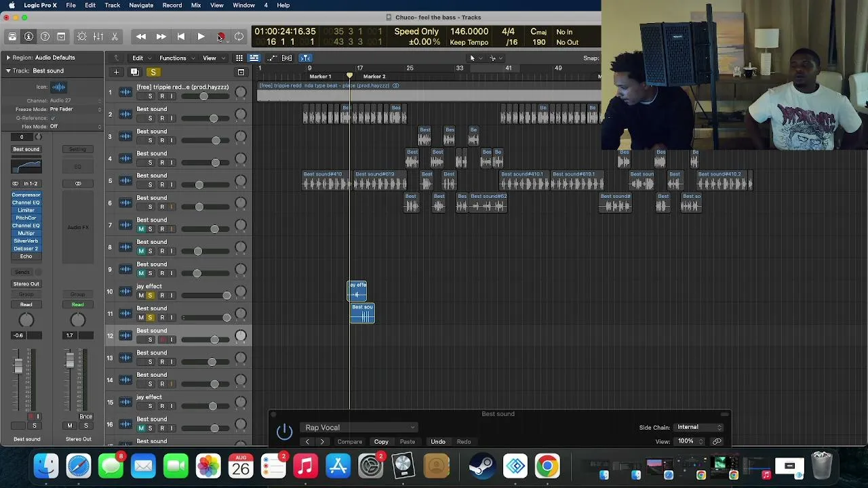
Task: Open Google Chrome from the Dock
Action: pyautogui.click(x=547, y=466)
